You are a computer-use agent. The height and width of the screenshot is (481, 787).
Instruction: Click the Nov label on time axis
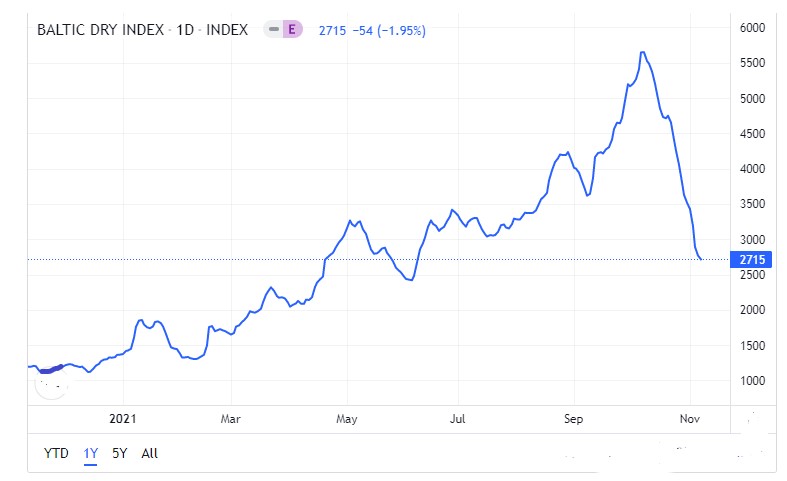click(689, 418)
